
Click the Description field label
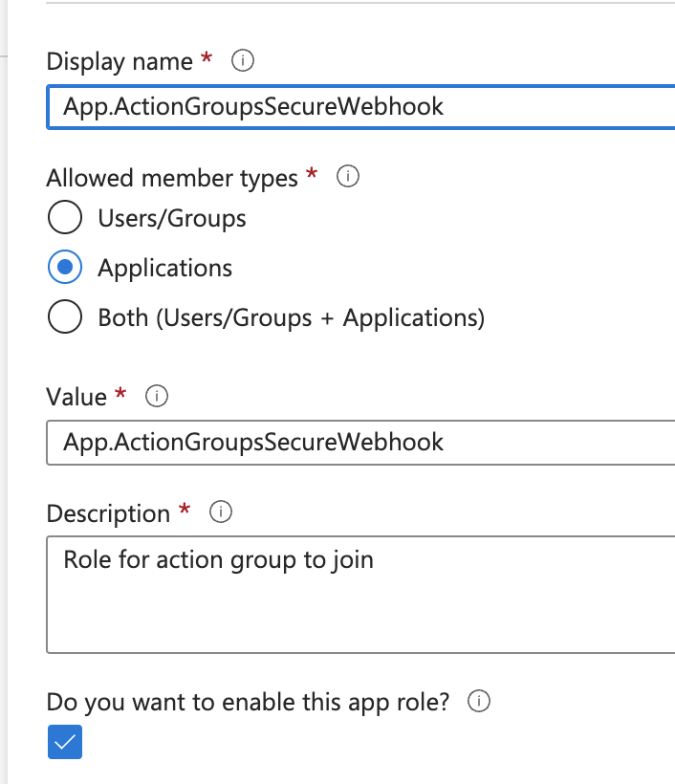(x=108, y=513)
